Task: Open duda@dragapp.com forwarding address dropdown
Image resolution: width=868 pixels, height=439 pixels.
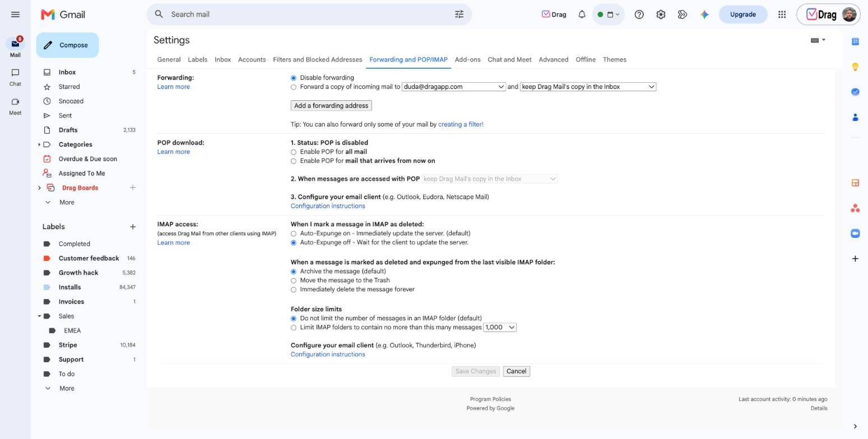Action: (x=454, y=87)
